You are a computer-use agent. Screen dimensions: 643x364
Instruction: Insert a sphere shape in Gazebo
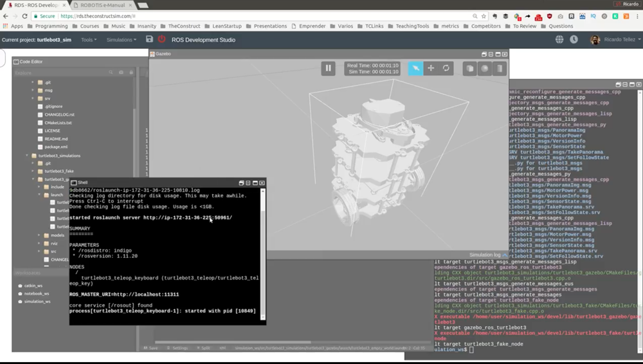click(x=485, y=69)
